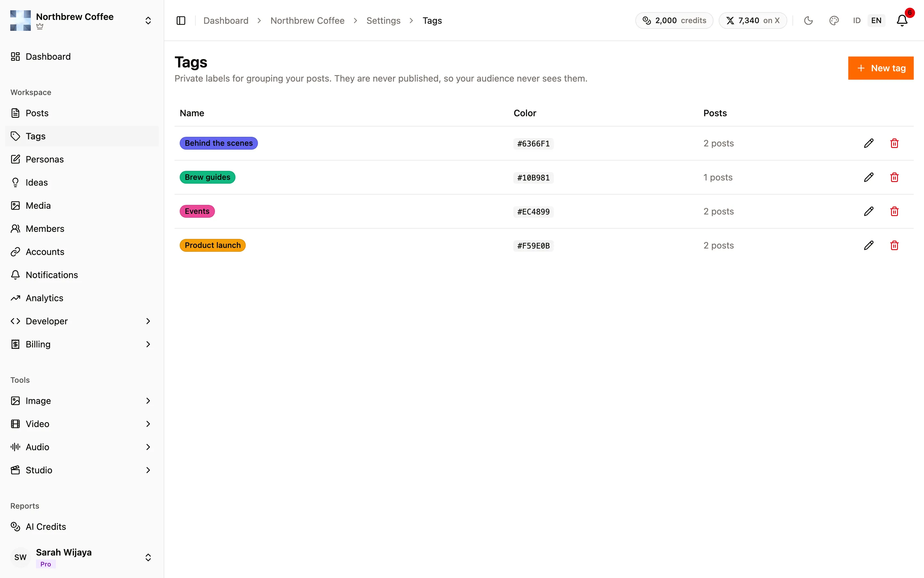The width and height of the screenshot is (924, 578).
Task: Delete the Product launch tag
Action: click(x=894, y=245)
